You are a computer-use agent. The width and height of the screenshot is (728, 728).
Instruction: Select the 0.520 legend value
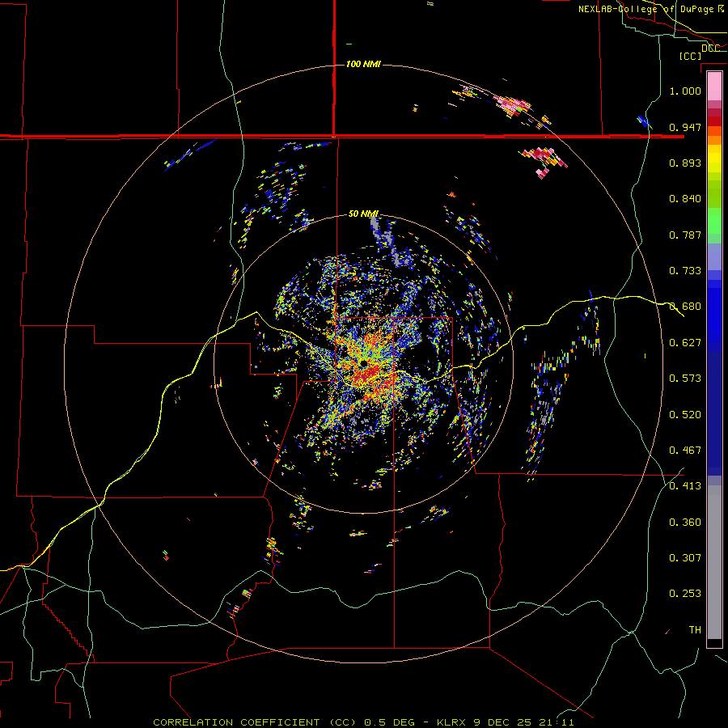pyautogui.click(x=685, y=415)
